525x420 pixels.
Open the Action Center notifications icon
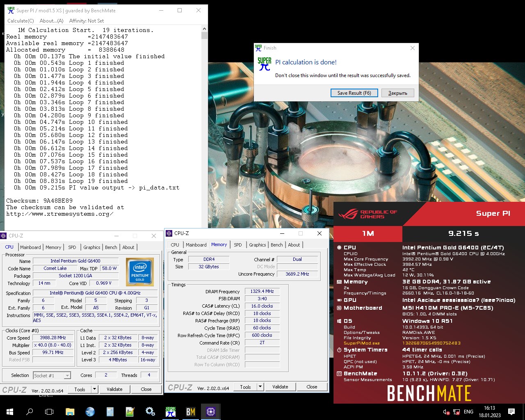click(x=511, y=411)
